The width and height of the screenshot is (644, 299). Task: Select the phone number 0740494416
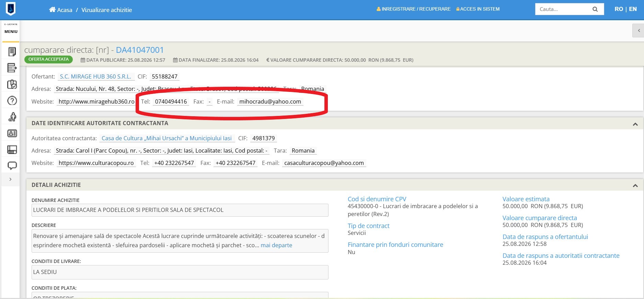point(171,101)
